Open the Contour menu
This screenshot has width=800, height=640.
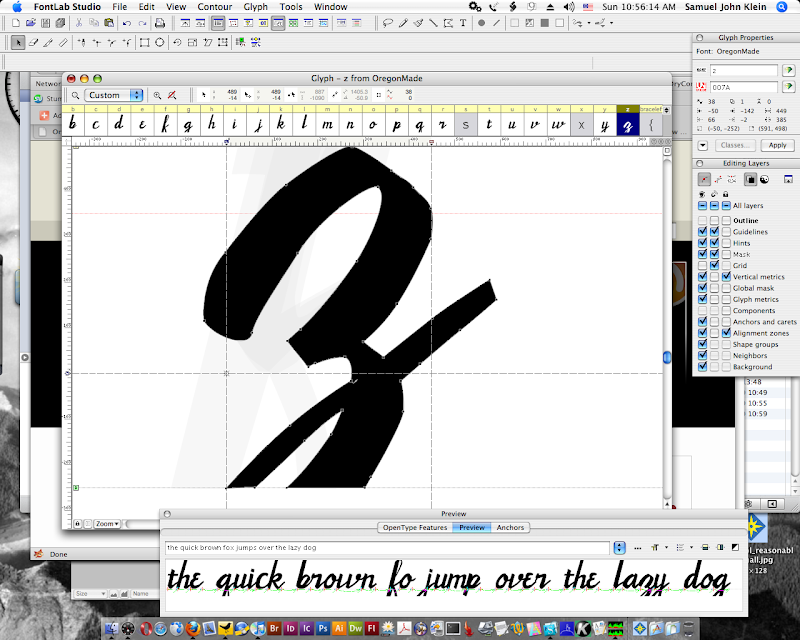point(214,6)
